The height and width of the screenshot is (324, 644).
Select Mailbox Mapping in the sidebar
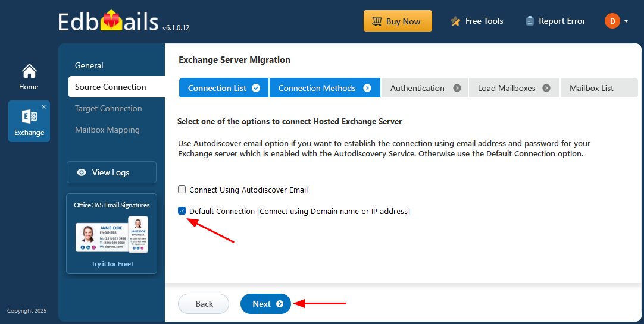tap(107, 130)
